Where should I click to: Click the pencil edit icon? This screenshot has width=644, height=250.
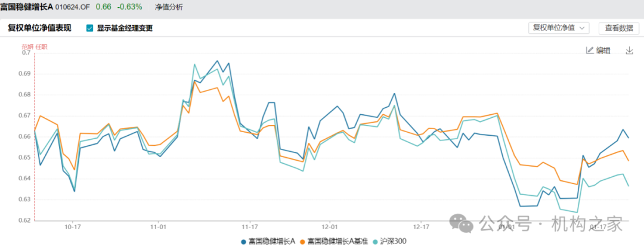589,51
